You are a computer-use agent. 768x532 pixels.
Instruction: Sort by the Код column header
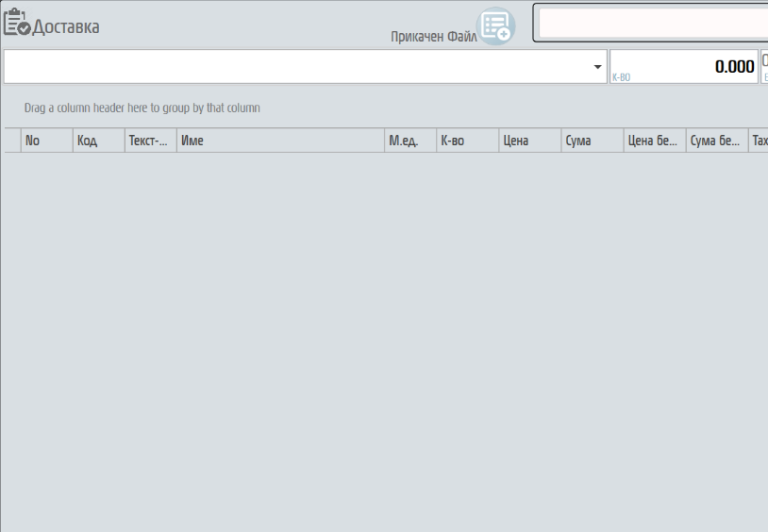click(98, 141)
